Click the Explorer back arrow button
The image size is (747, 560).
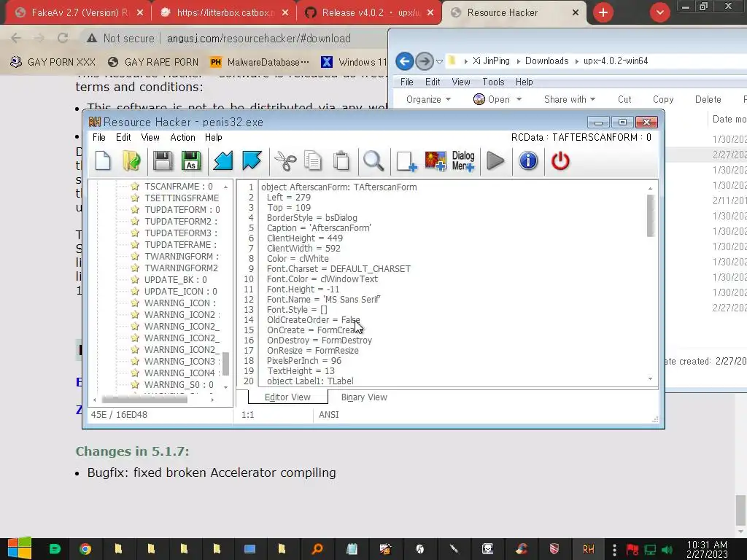(x=404, y=61)
